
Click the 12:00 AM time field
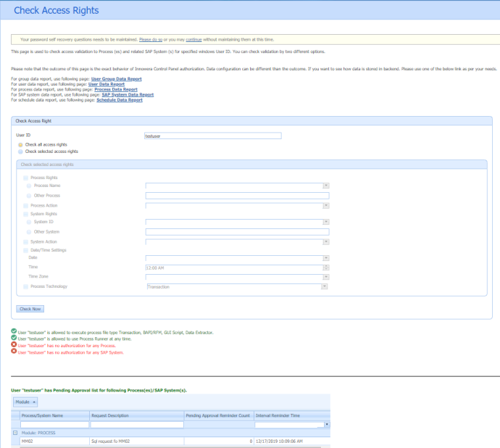[234, 267]
